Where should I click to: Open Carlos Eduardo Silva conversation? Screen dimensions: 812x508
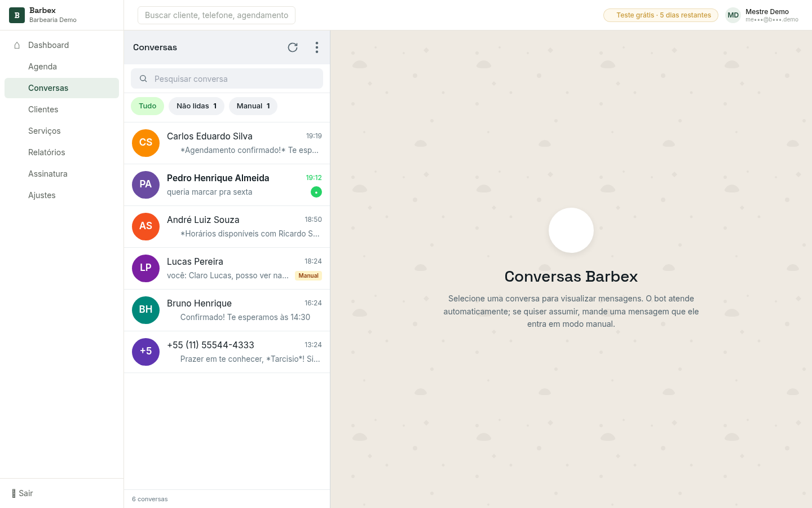coord(227,143)
